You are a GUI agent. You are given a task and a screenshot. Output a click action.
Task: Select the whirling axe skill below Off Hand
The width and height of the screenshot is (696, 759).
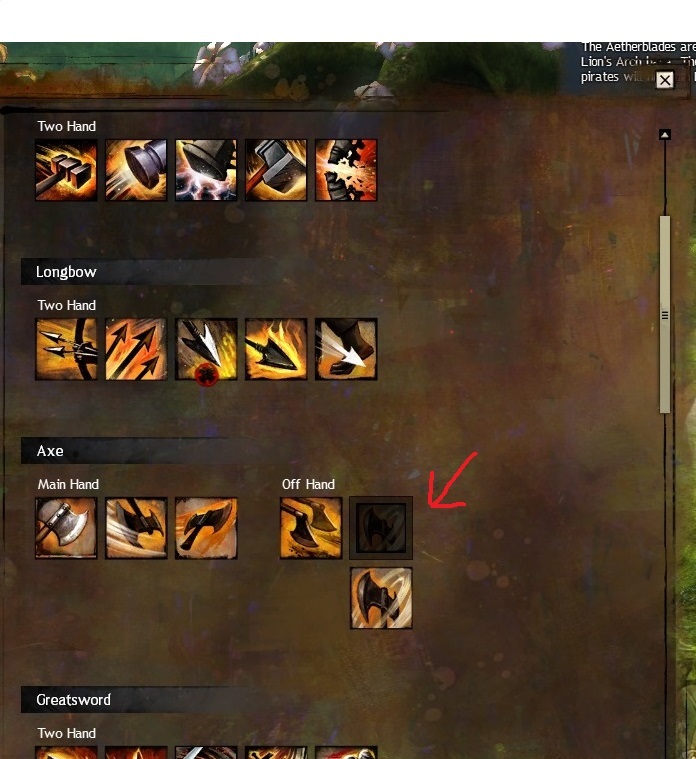click(381, 598)
